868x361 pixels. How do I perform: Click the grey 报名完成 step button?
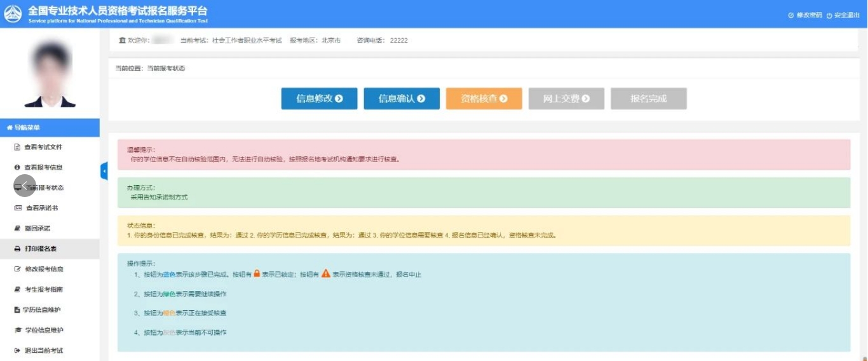pos(649,99)
